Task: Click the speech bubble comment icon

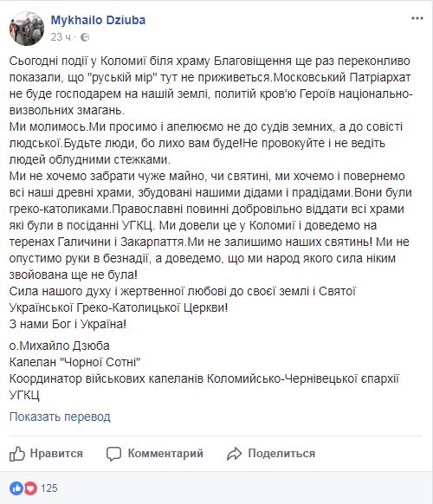Action: tap(113, 454)
